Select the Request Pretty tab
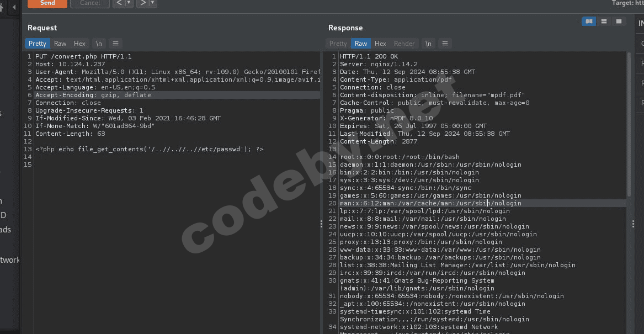Image resolution: width=644 pixels, height=334 pixels. (x=38, y=44)
